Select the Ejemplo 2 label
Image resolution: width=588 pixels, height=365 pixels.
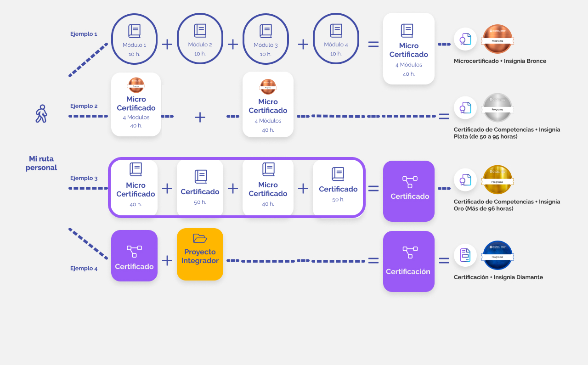tap(84, 106)
